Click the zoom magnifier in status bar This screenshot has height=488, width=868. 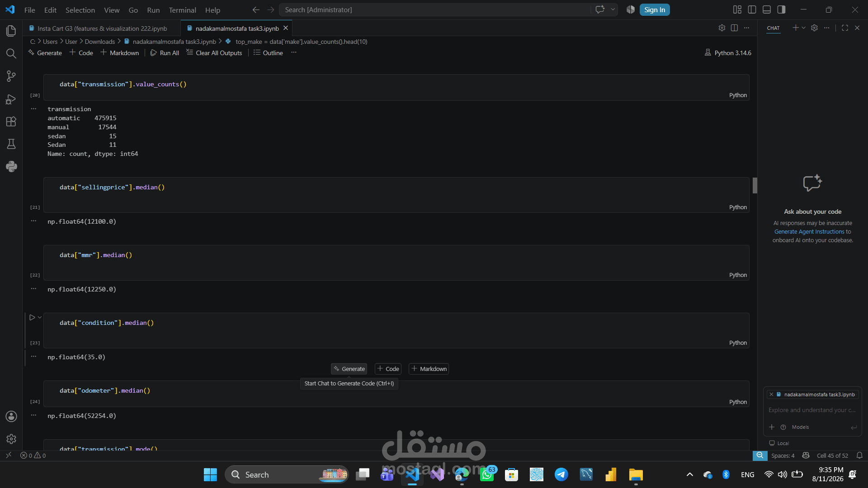click(760, 455)
